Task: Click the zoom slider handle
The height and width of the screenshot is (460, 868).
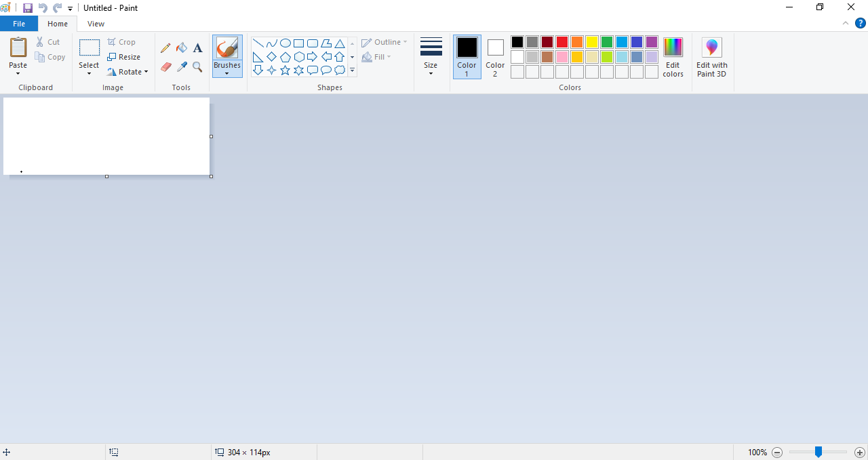Action: pyautogui.click(x=818, y=452)
